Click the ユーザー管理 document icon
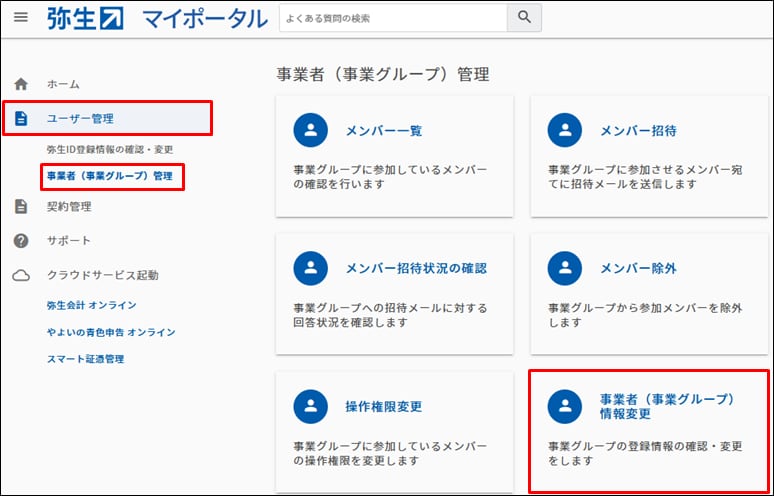Image resolution: width=774 pixels, height=496 pixels. click(21, 119)
